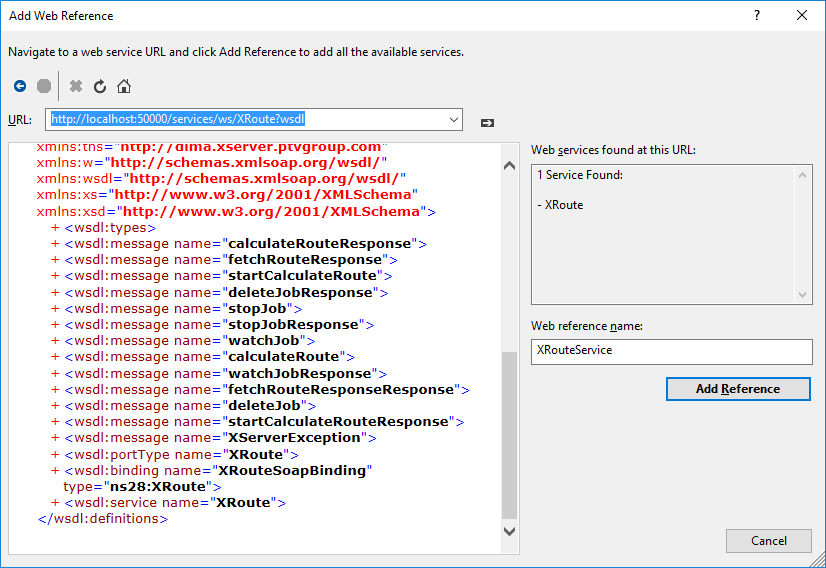Click the Back navigation arrow icon
The height and width of the screenshot is (568, 826).
coord(20,86)
